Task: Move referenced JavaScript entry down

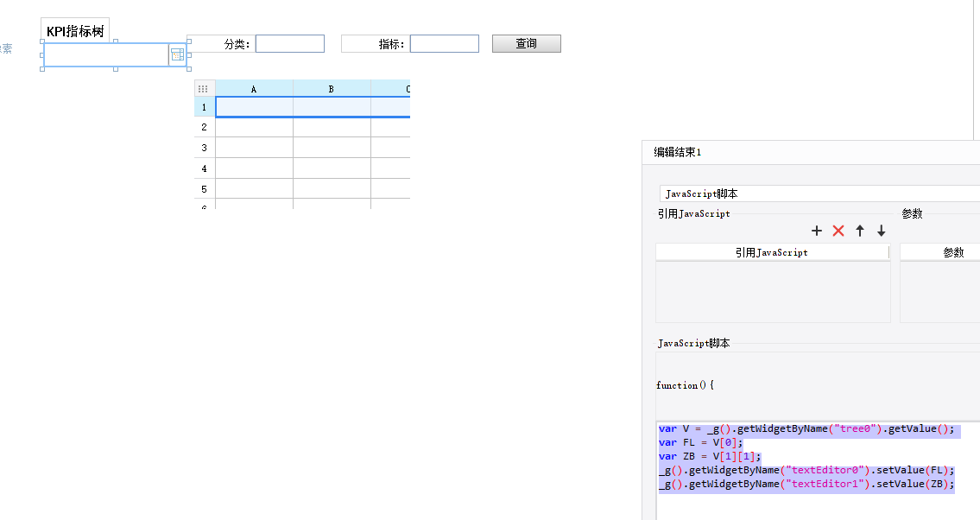Action: click(x=882, y=231)
